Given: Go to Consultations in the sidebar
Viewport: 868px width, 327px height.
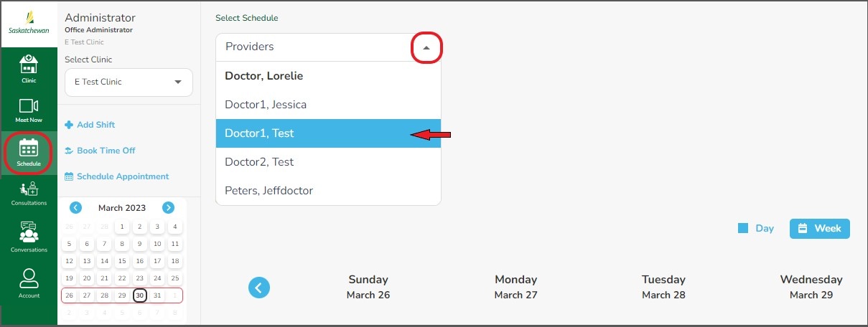Looking at the screenshot, I should coord(29,193).
